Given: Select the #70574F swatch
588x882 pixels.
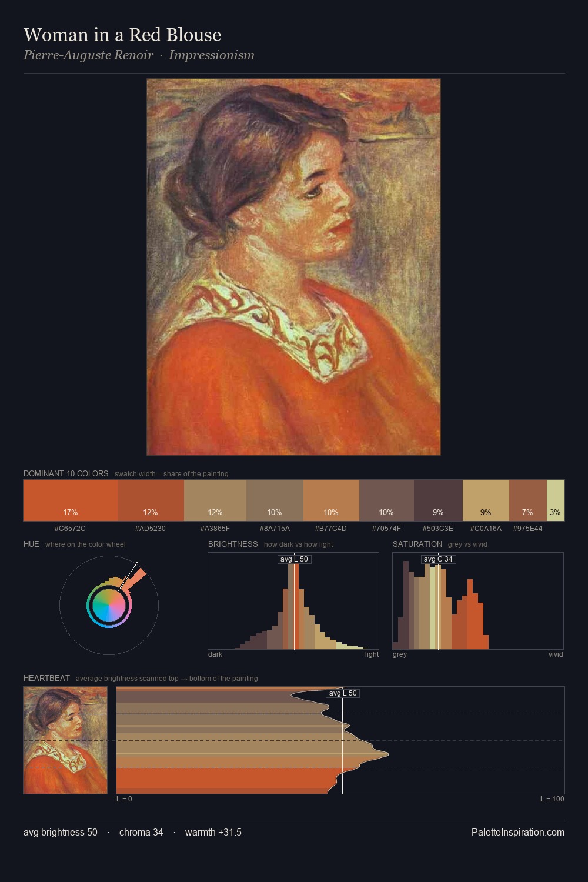Looking at the screenshot, I should point(386,500).
